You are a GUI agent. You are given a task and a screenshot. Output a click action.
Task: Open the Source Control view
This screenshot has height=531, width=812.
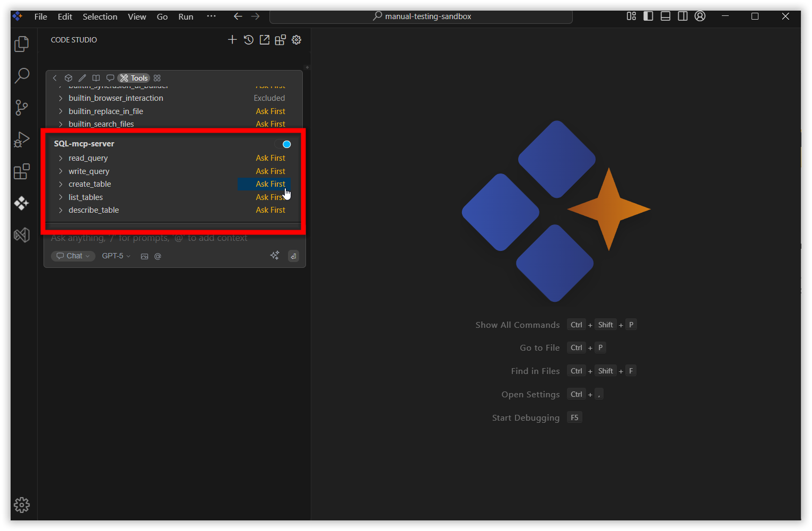[22, 108]
